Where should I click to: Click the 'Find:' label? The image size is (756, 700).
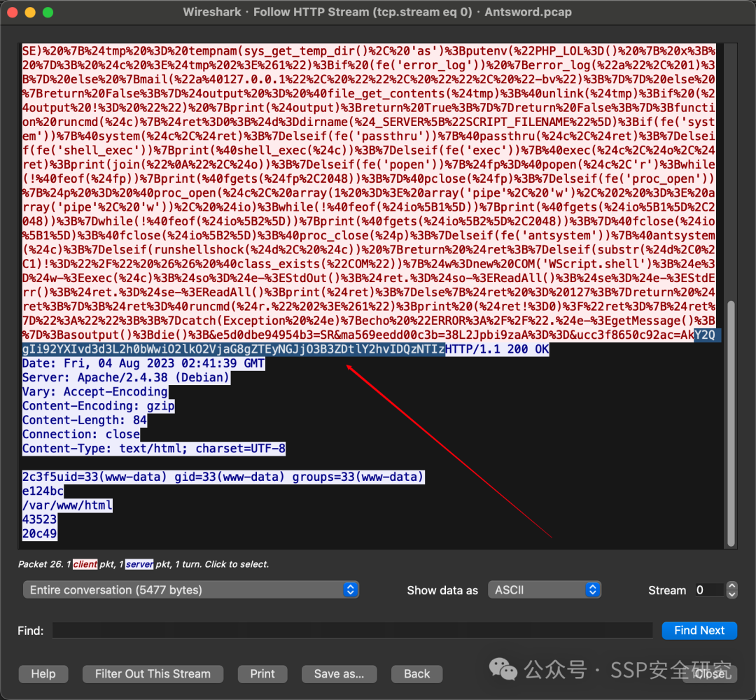tap(30, 631)
